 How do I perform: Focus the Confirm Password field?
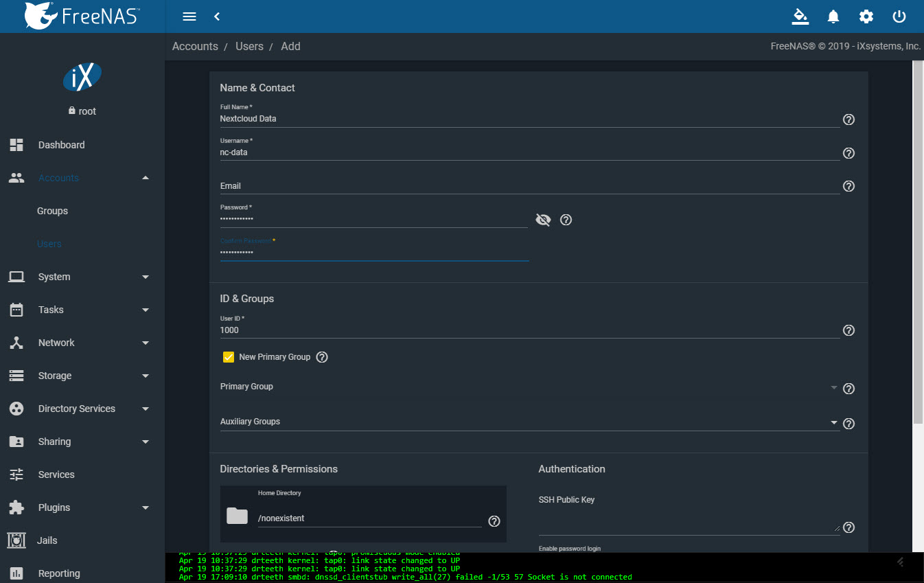(x=374, y=253)
